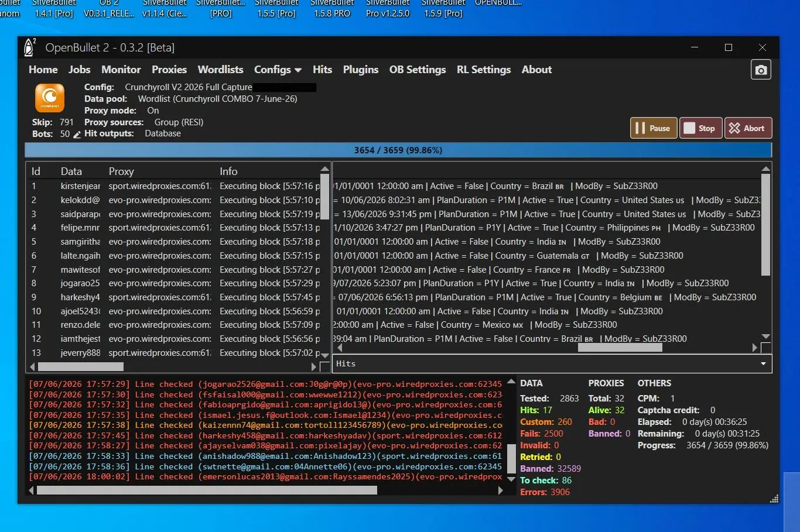Select bot row with Id 13

pos(175,353)
